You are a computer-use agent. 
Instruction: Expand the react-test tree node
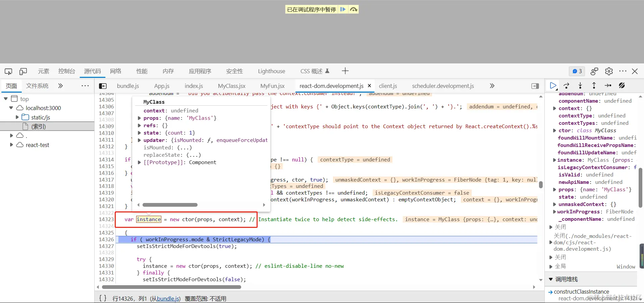[11, 145]
